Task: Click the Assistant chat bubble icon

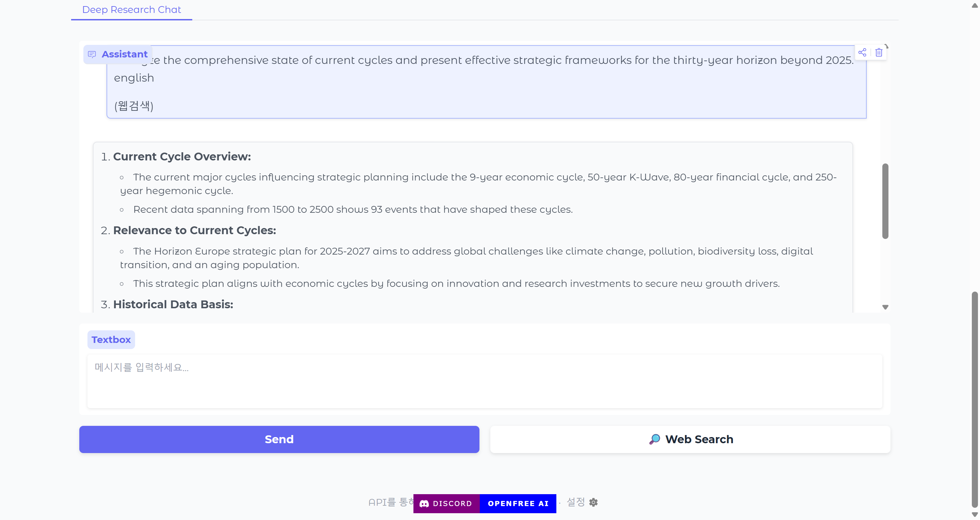Action: click(92, 54)
